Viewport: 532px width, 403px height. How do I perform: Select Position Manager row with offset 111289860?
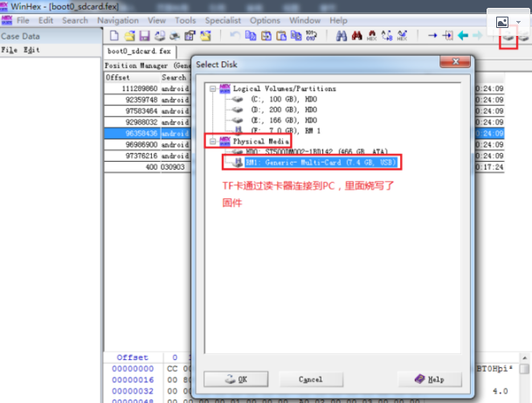148,88
